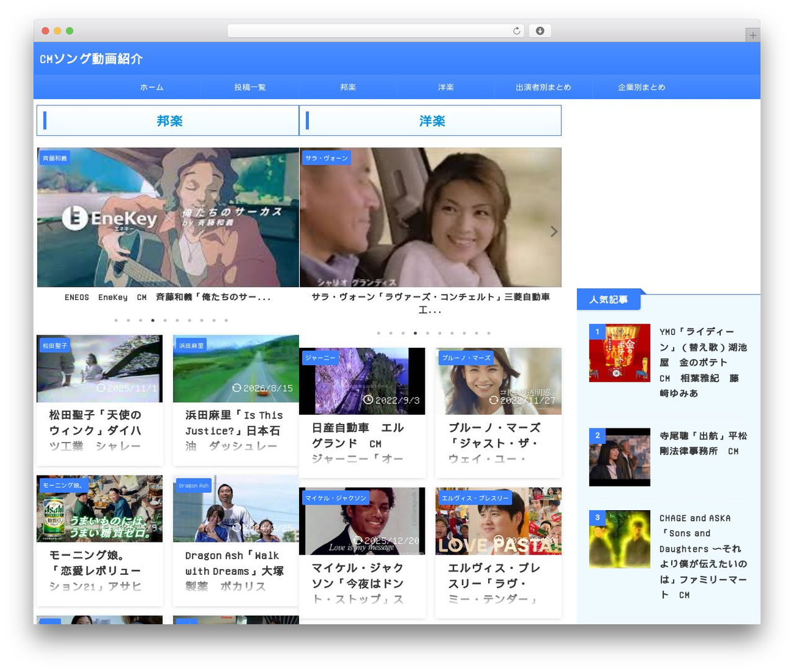Open the 投稿一覧 menu item
794x672 pixels.
250,87
